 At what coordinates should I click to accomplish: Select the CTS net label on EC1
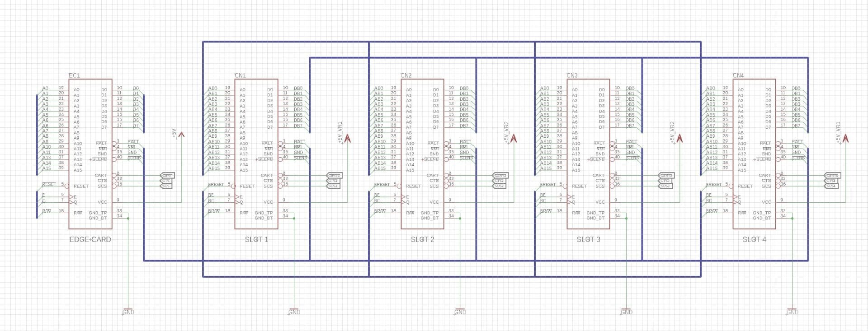[x=166, y=181]
